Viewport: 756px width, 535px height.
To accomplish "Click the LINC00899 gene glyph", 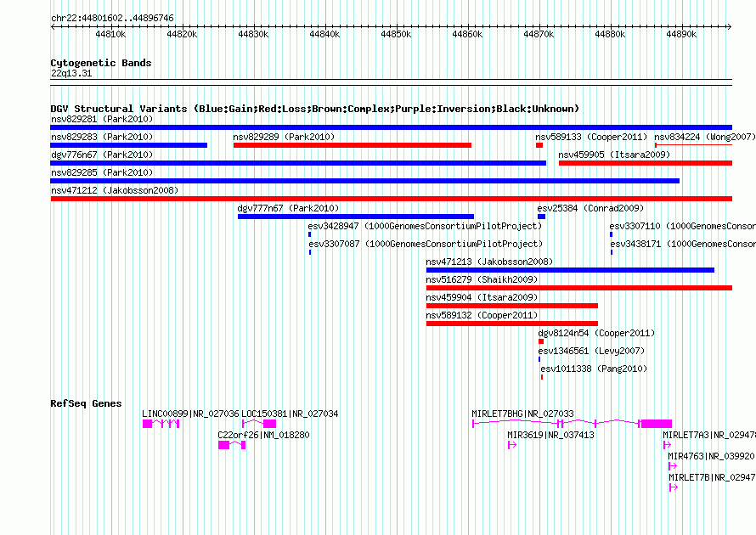I will (161, 424).
